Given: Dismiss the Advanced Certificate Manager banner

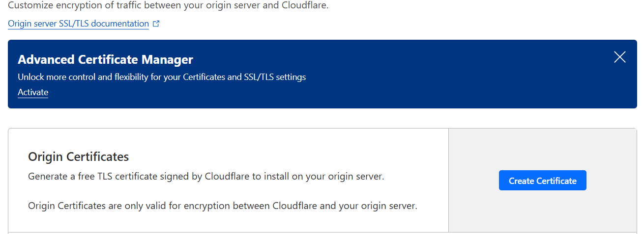Looking at the screenshot, I should coord(620,57).
